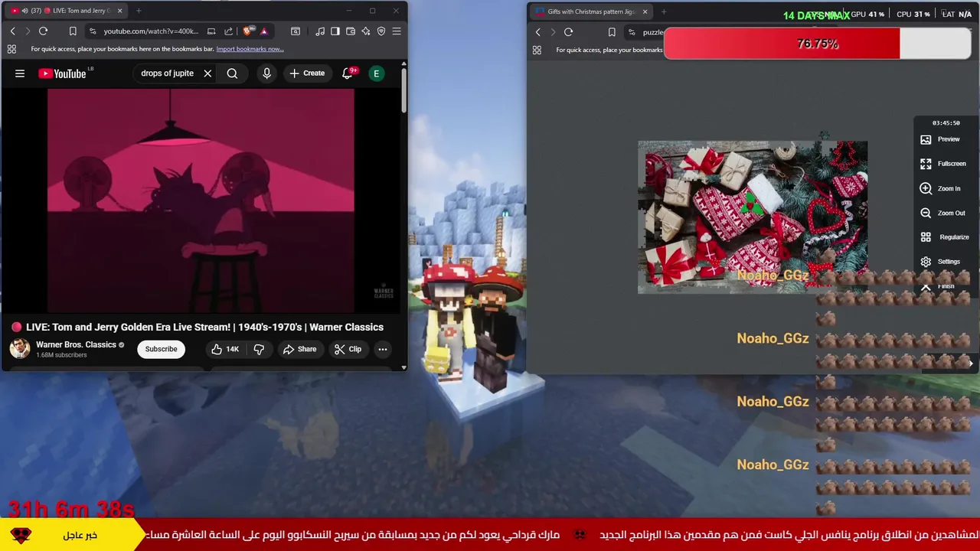Open new tab in puzzle window
This screenshot has width=980, height=551.
click(664, 11)
